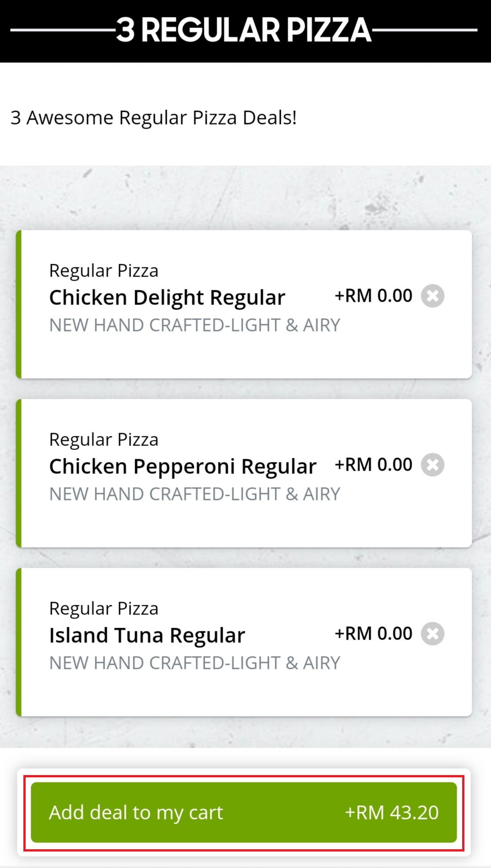The width and height of the screenshot is (491, 868).
Task: Change crust option under Chicken Delight Regular
Action: tap(195, 325)
